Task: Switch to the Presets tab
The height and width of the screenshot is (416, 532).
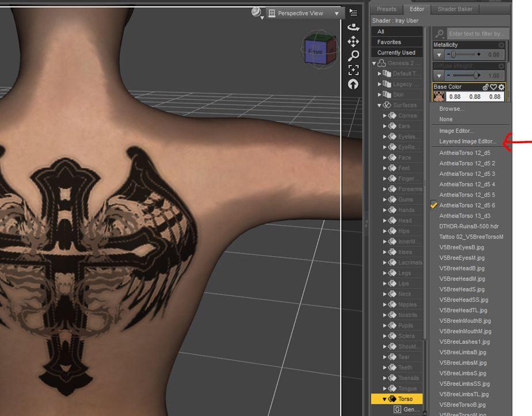Action: 386,9
